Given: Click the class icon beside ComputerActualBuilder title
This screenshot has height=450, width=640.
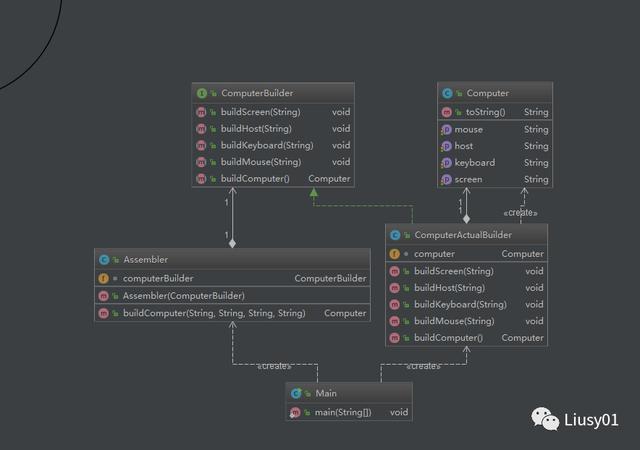Looking at the screenshot, I should pos(395,235).
